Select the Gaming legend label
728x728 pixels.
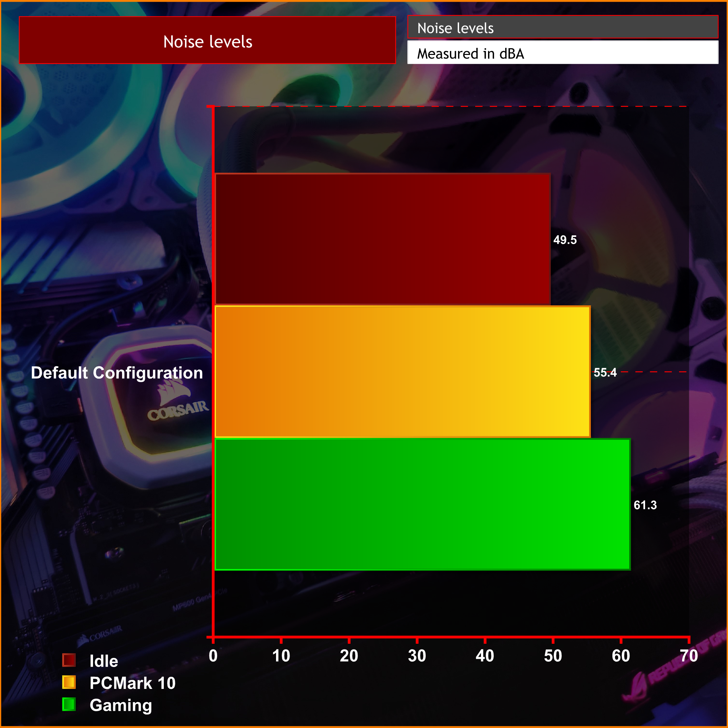tap(121, 705)
